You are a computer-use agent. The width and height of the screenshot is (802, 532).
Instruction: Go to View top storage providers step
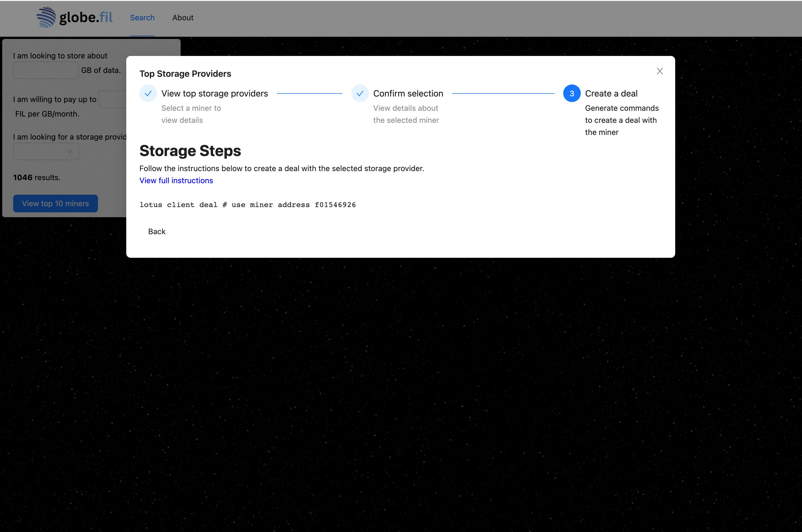point(215,93)
